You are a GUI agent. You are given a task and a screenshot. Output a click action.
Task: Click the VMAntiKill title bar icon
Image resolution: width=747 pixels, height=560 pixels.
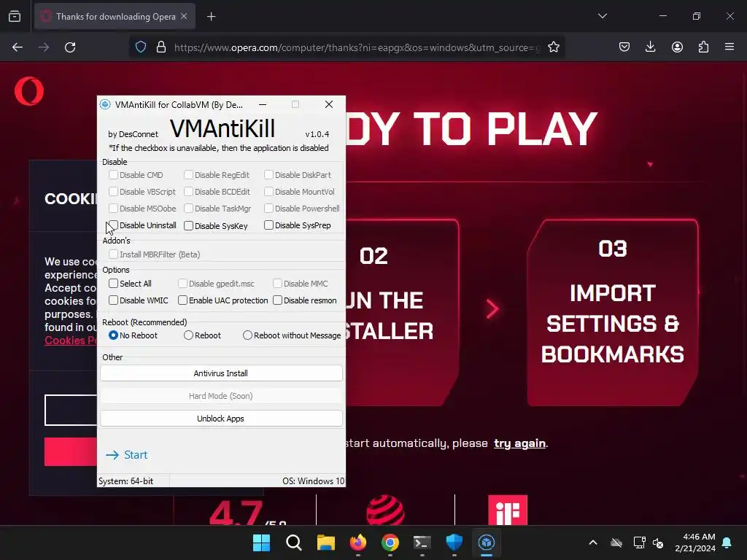[x=105, y=104]
